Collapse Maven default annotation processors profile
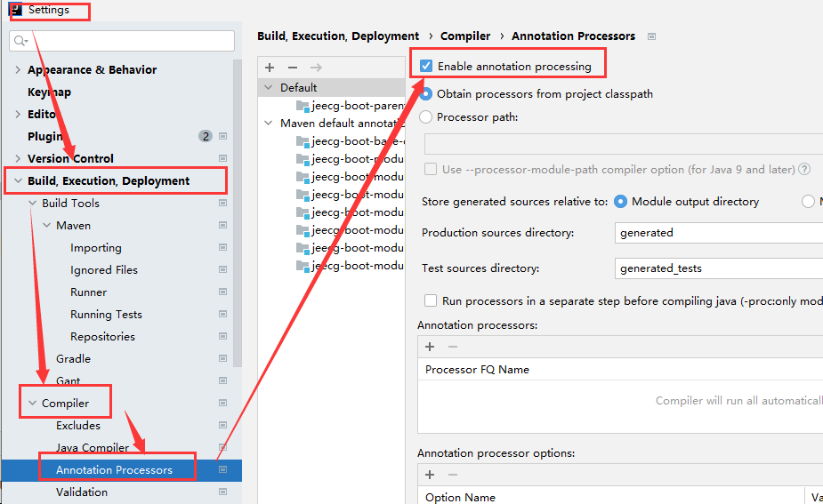Screen dimensions: 823x504 click(x=268, y=124)
